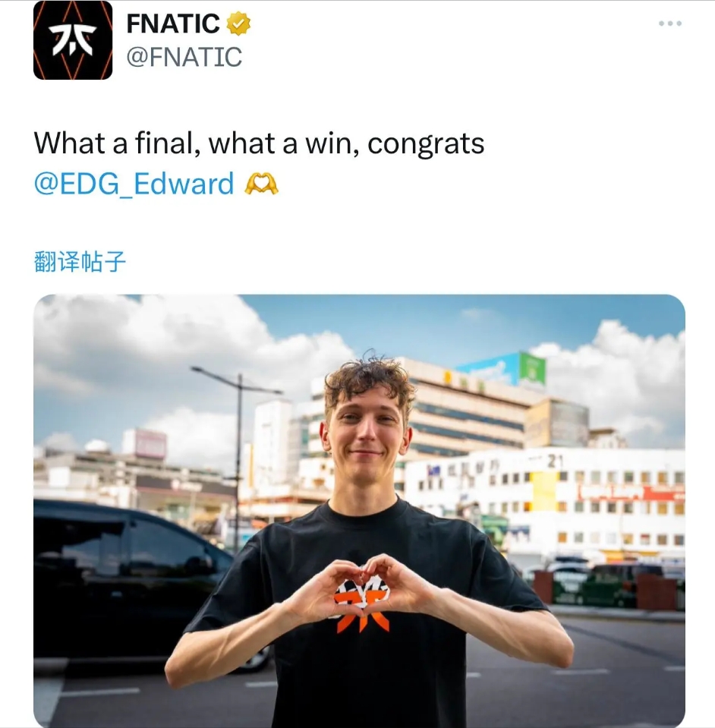The height and width of the screenshot is (728, 715).
Task: Click the FNATIC display name
Action: click(173, 24)
